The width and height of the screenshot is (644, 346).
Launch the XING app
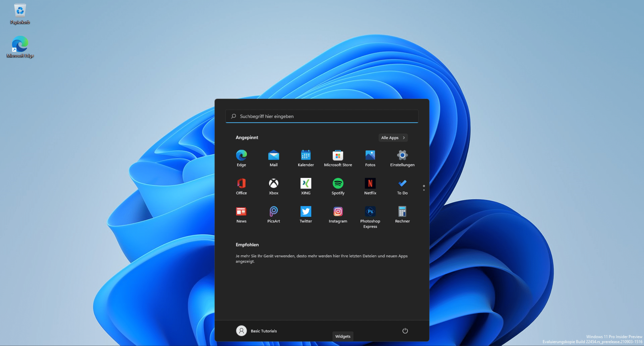(306, 184)
